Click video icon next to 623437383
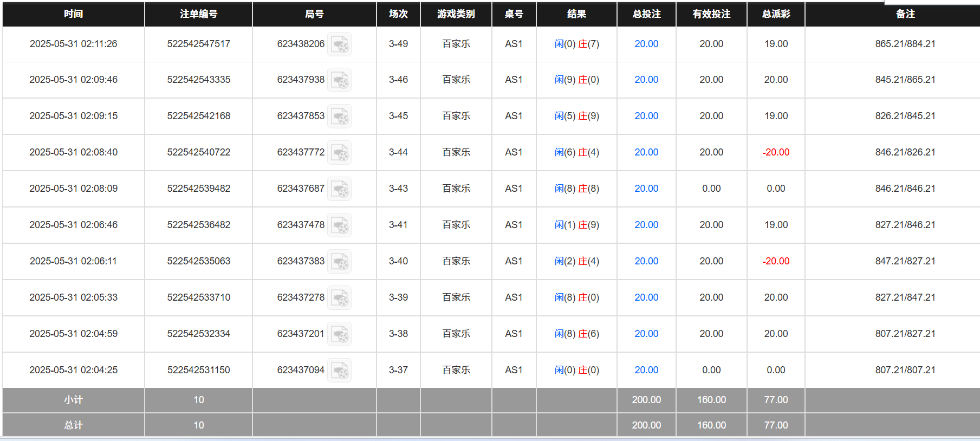Viewport: 980px width, 441px height. tap(340, 262)
